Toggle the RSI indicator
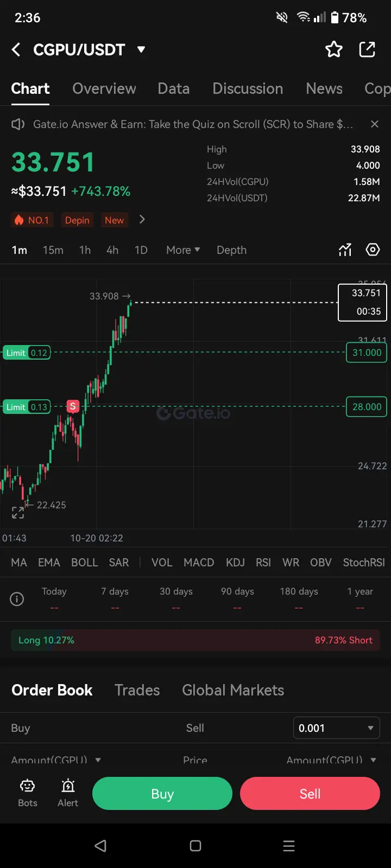The width and height of the screenshot is (391, 868). [x=263, y=563]
